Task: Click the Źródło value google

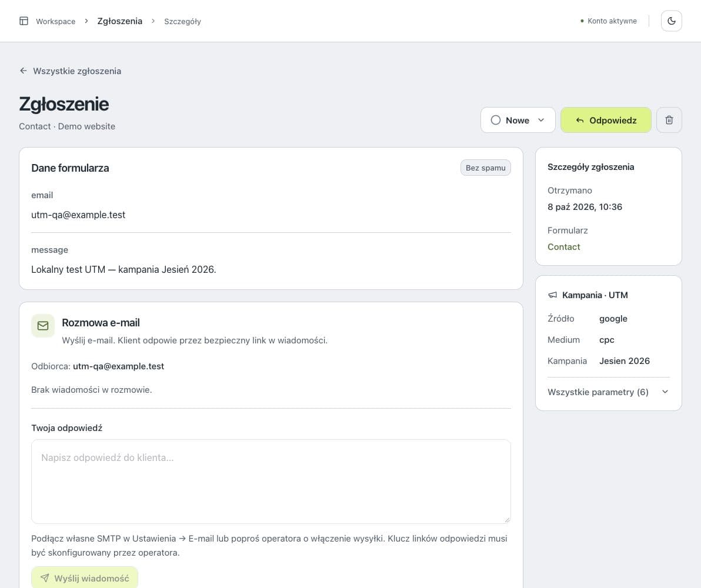Action: pos(613,319)
